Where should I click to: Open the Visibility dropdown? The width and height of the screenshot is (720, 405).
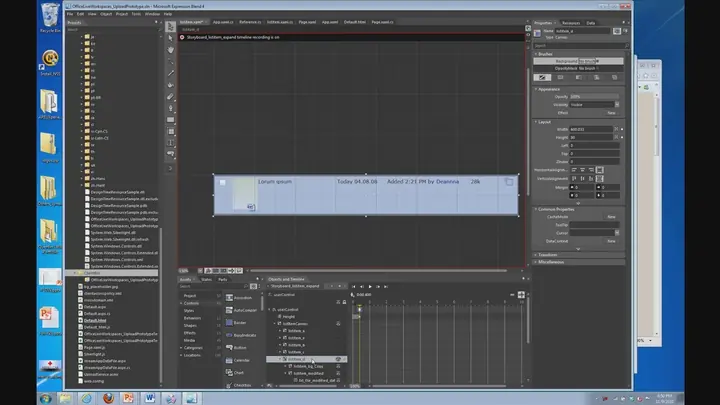tap(617, 105)
